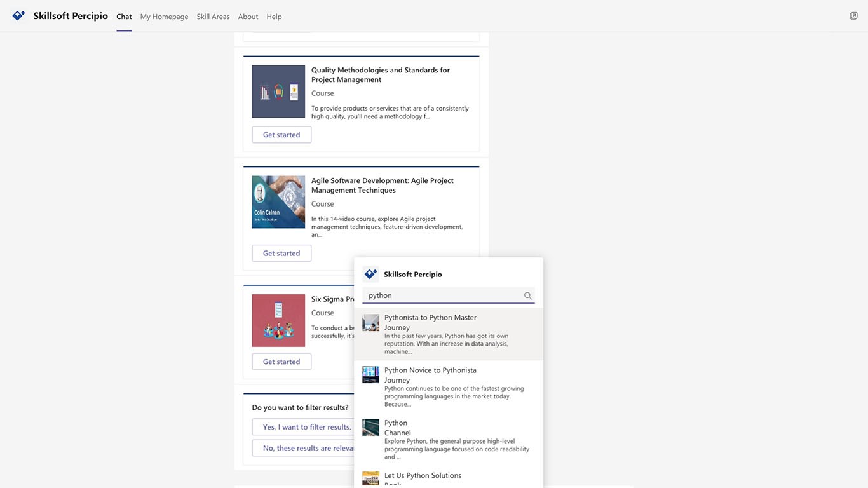
Task: Click the Agile Project Management Techniques title
Action: tap(383, 186)
